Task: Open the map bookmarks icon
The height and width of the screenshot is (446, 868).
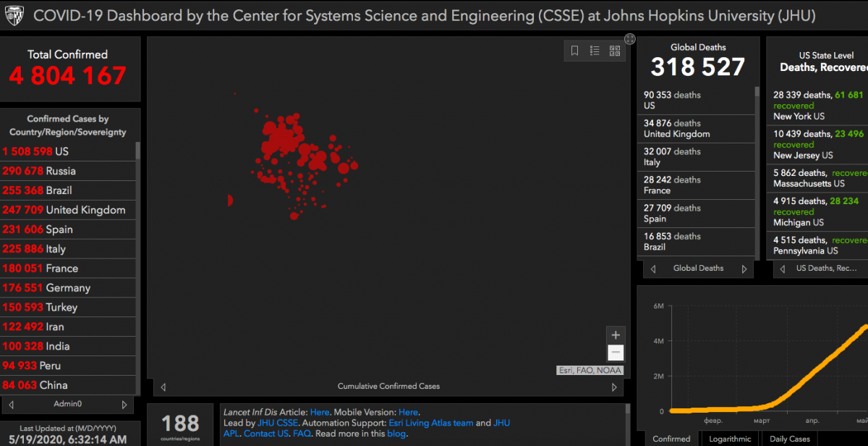Action: pos(575,51)
